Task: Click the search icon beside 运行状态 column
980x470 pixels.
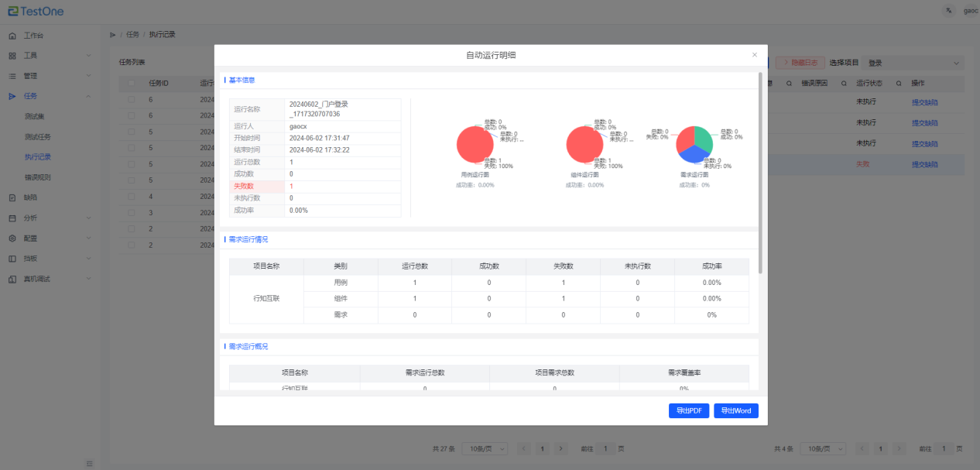Action: click(899, 83)
